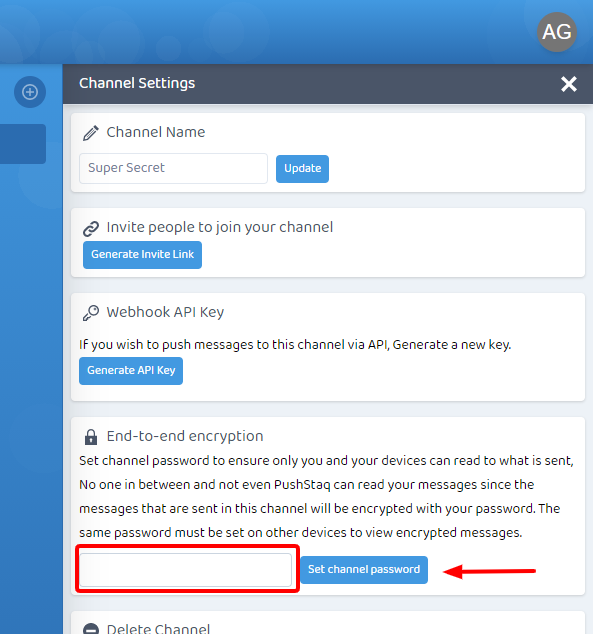This screenshot has width=593, height=634.
Task: Click the Channel Settings title
Action: pos(137,83)
